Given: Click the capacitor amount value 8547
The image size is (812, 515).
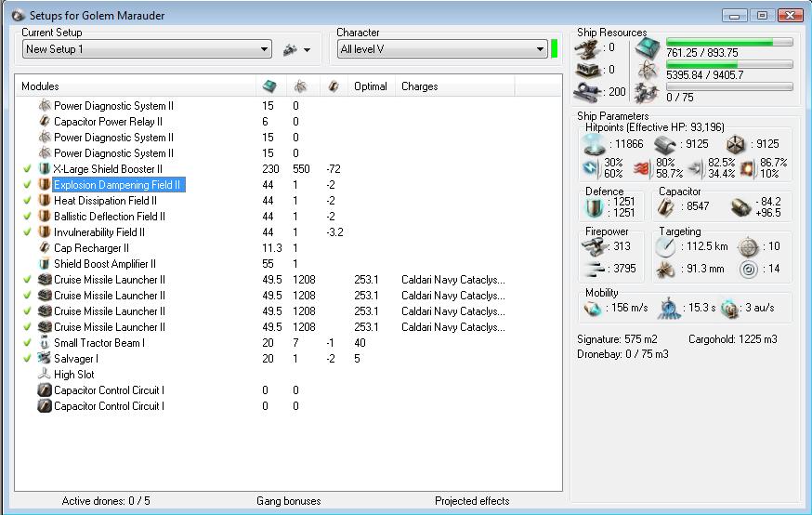Looking at the screenshot, I should 698,206.
